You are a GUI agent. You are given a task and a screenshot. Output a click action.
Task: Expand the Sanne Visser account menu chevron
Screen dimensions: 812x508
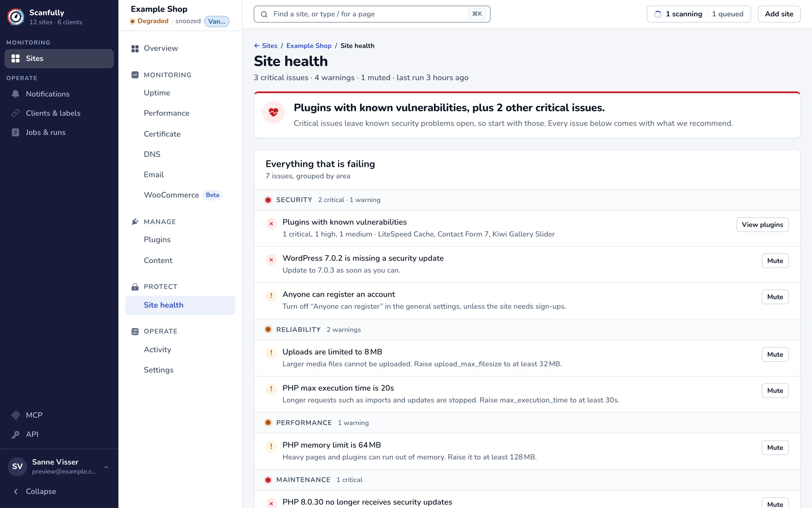pos(106,467)
